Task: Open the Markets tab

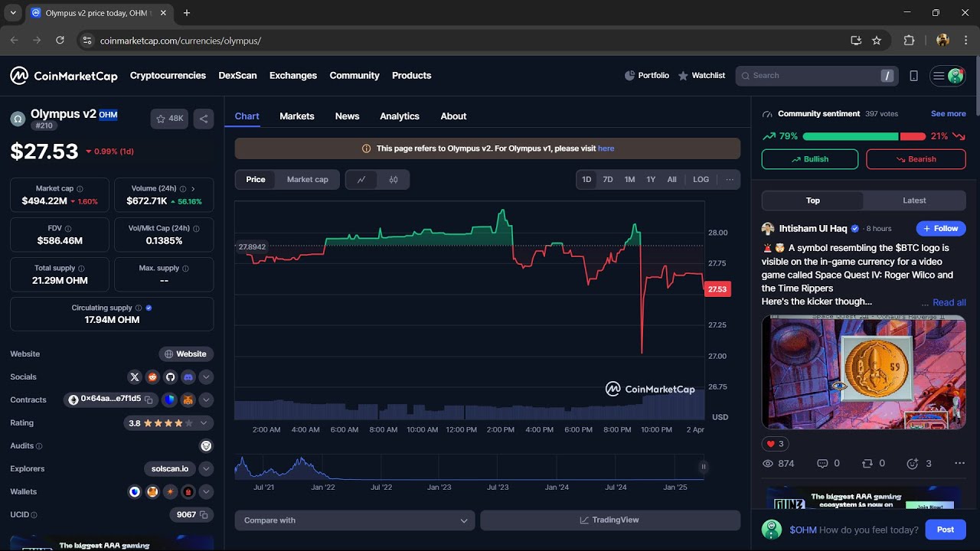Action: pos(297,116)
